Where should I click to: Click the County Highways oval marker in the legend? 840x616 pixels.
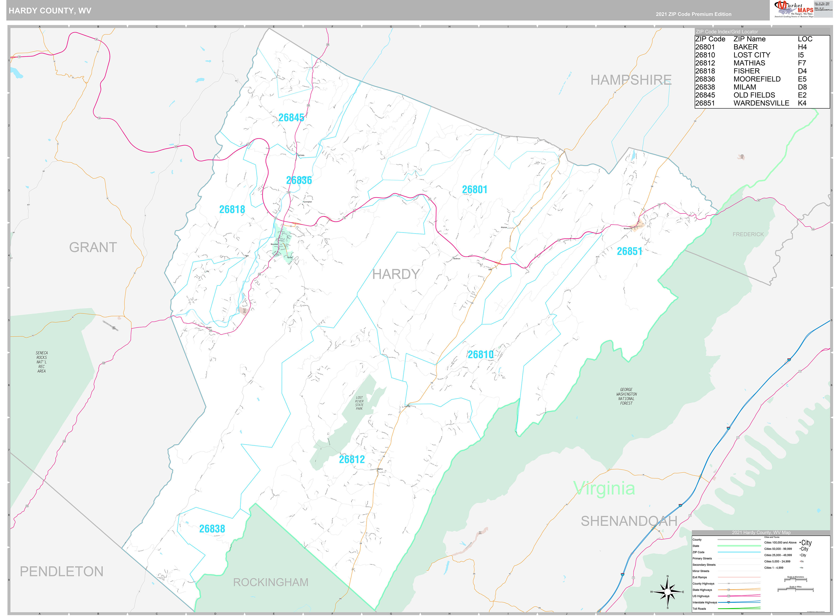click(x=729, y=584)
